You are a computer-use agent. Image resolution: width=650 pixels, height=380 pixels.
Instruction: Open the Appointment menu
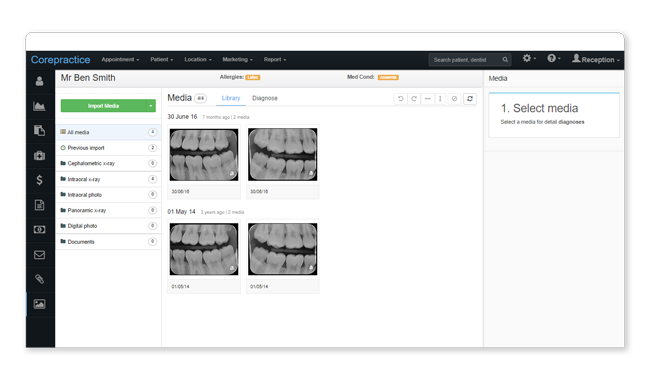[120, 60]
